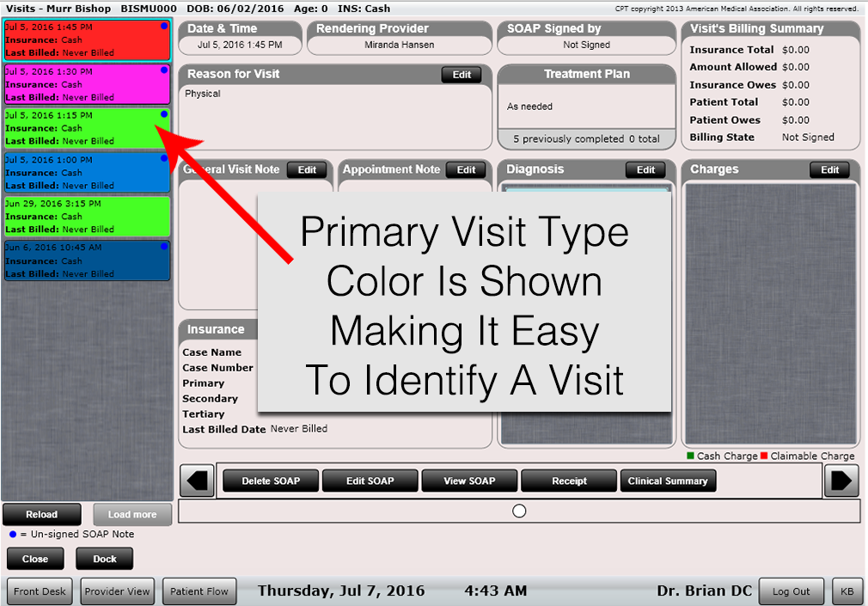Edit the General Visit Note
The image size is (868, 606).
click(307, 169)
